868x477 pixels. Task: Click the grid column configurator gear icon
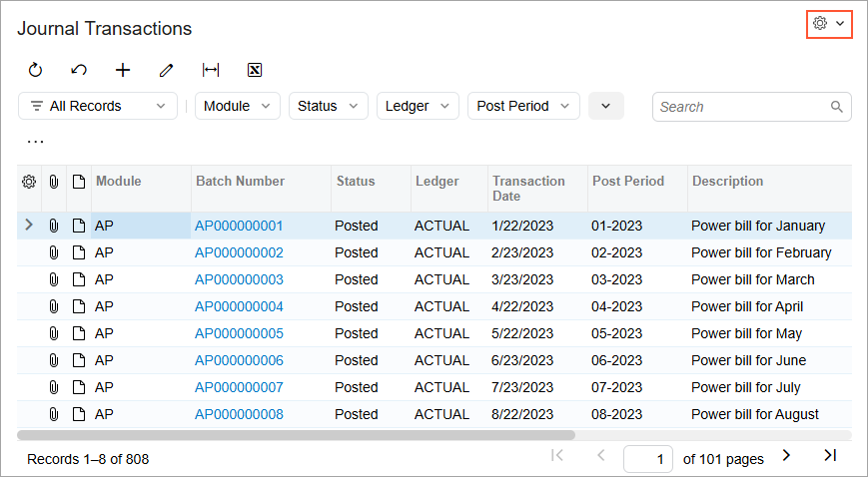click(29, 182)
